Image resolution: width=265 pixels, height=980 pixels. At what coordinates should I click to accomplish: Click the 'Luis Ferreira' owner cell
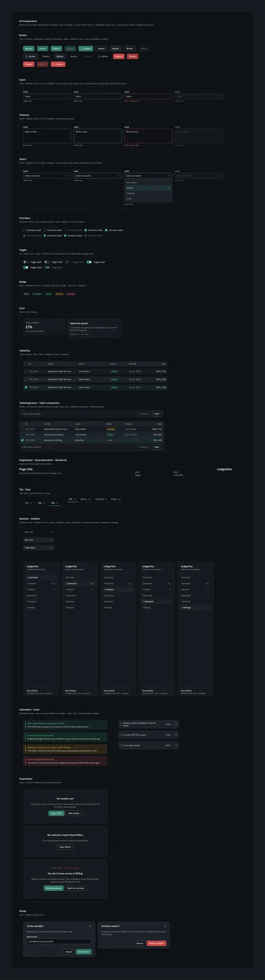(80, 435)
